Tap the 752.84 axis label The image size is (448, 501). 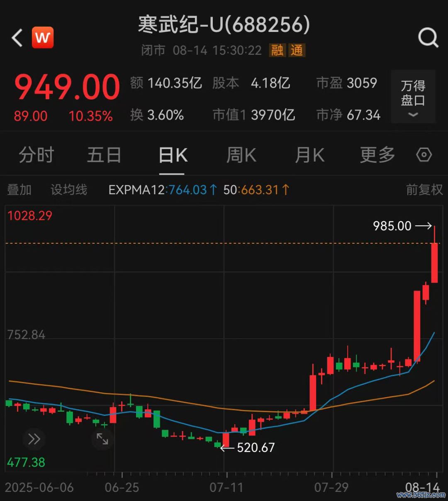click(x=26, y=335)
